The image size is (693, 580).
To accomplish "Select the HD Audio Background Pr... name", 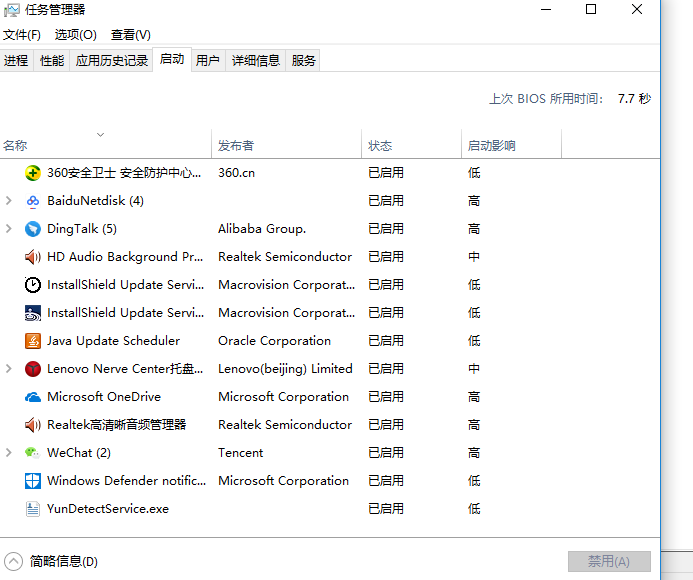I will (x=125, y=257).
